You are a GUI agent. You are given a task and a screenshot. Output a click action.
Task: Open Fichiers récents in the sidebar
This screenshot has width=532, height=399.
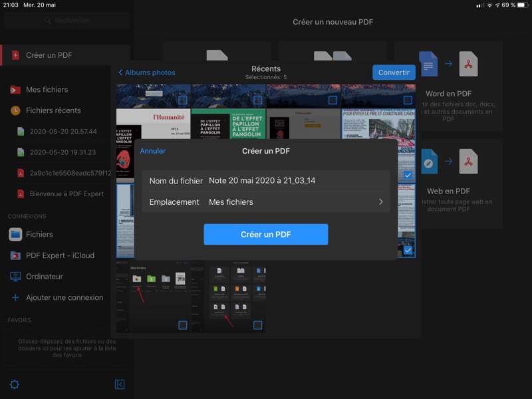point(53,110)
